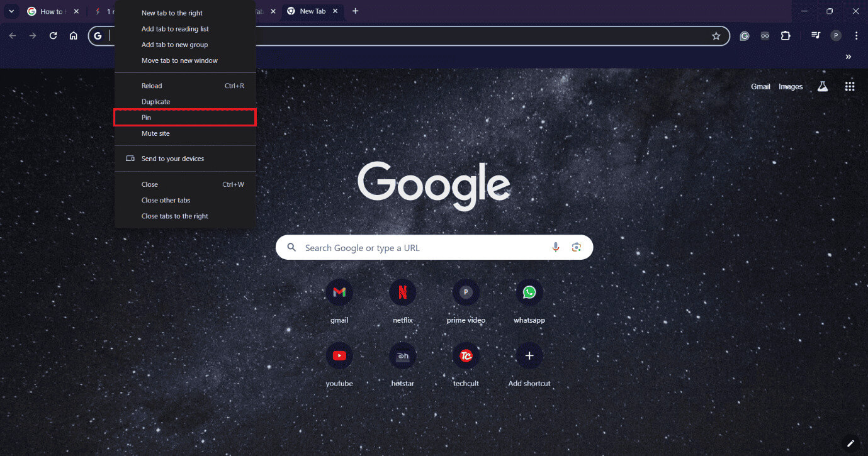Open Gmail link at top right

coord(760,87)
